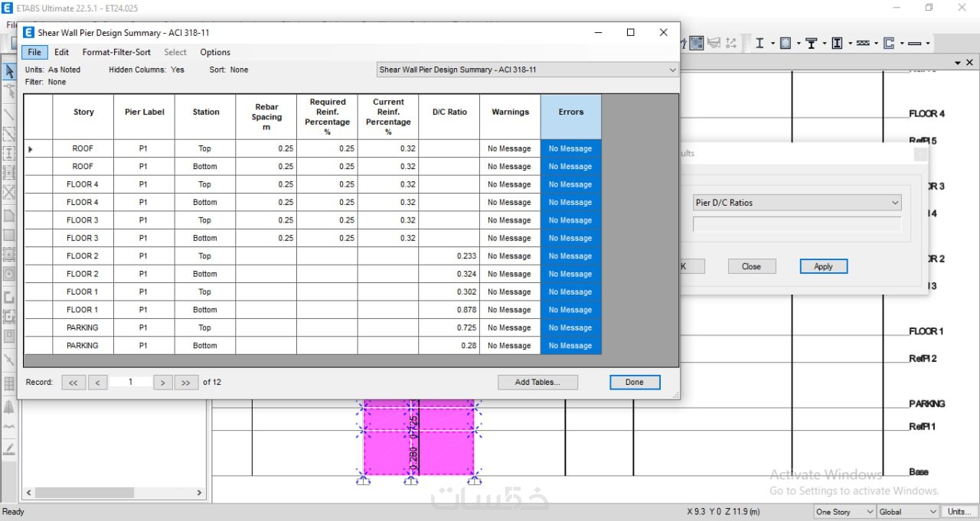Go to previous record with < button
Screen dimensions: 980x521
[97, 383]
